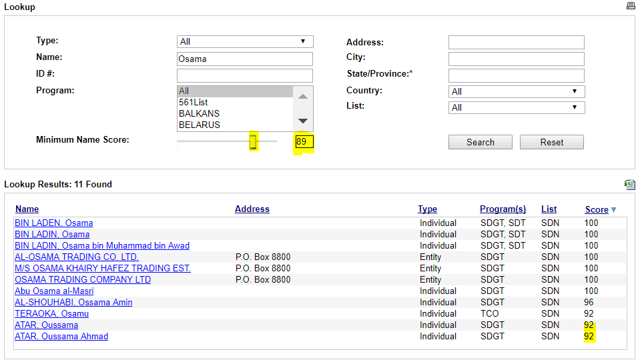Open the Type dropdown
The width and height of the screenshot is (642, 364).
(x=244, y=41)
